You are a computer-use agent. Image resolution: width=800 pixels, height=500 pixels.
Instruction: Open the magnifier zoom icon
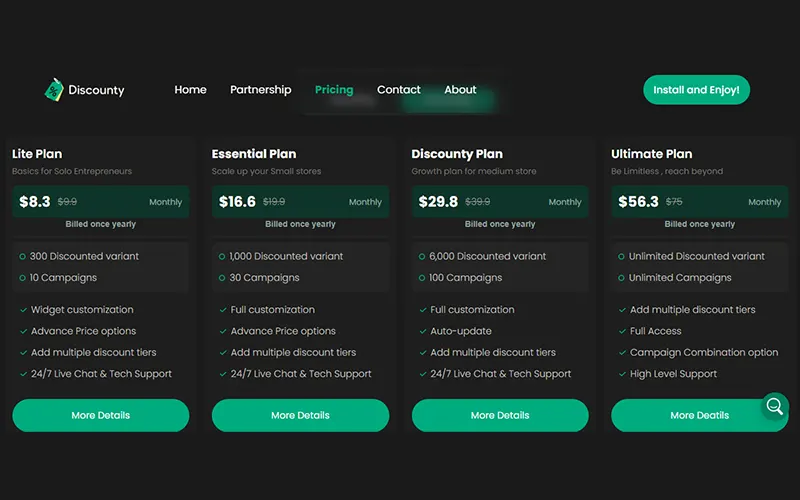coord(774,406)
